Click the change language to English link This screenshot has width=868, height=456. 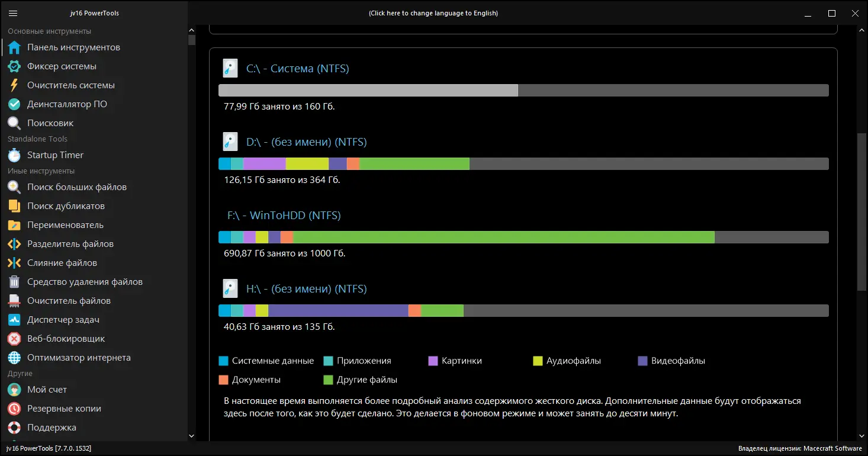point(433,13)
